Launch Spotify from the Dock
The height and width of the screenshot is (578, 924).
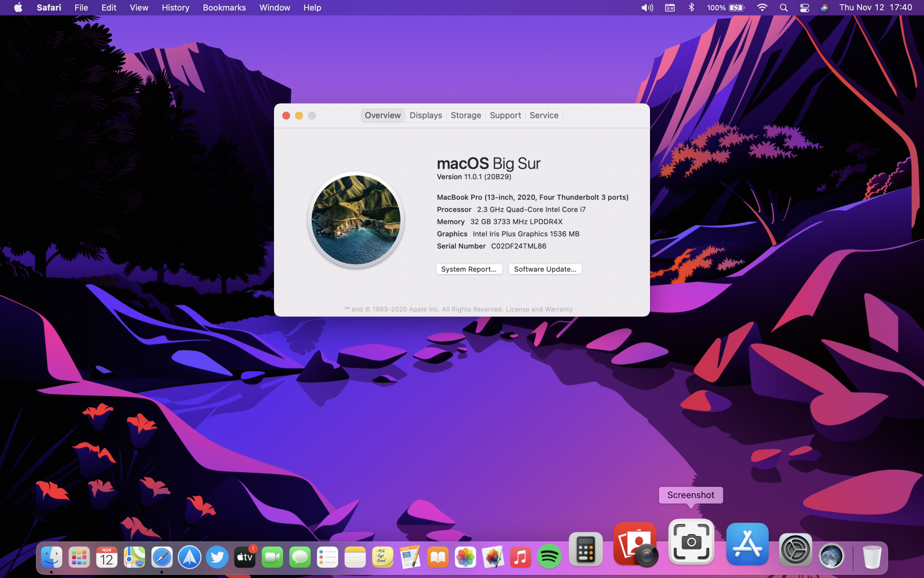(x=548, y=557)
